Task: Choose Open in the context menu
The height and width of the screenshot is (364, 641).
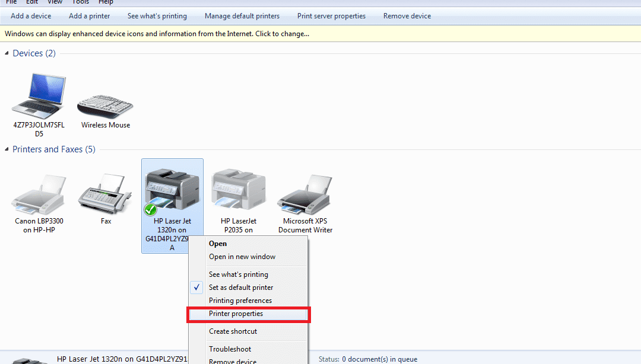Action: pos(248,244)
